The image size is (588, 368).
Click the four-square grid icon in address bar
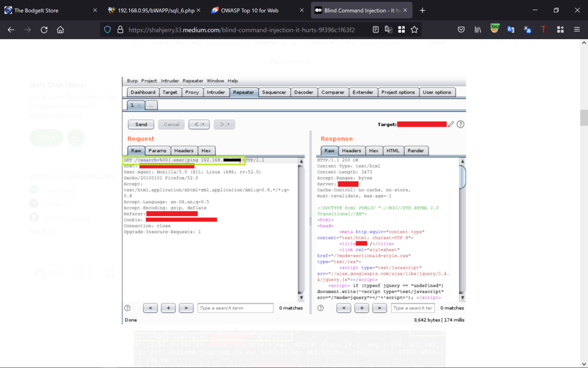[401, 30]
